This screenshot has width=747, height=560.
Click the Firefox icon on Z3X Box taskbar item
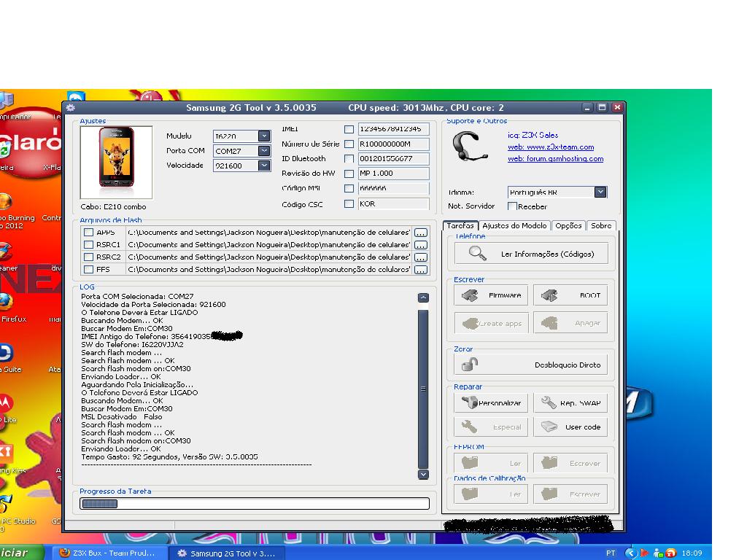64,553
